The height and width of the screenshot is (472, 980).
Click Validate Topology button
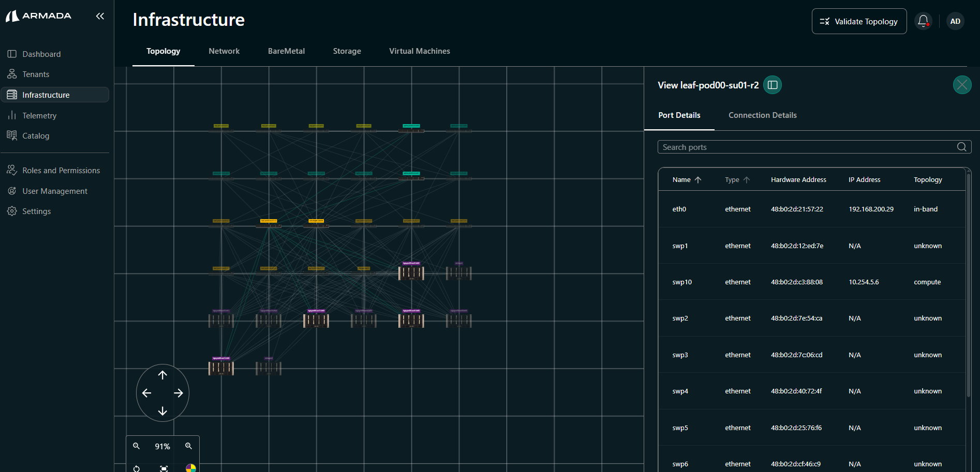coord(859,22)
